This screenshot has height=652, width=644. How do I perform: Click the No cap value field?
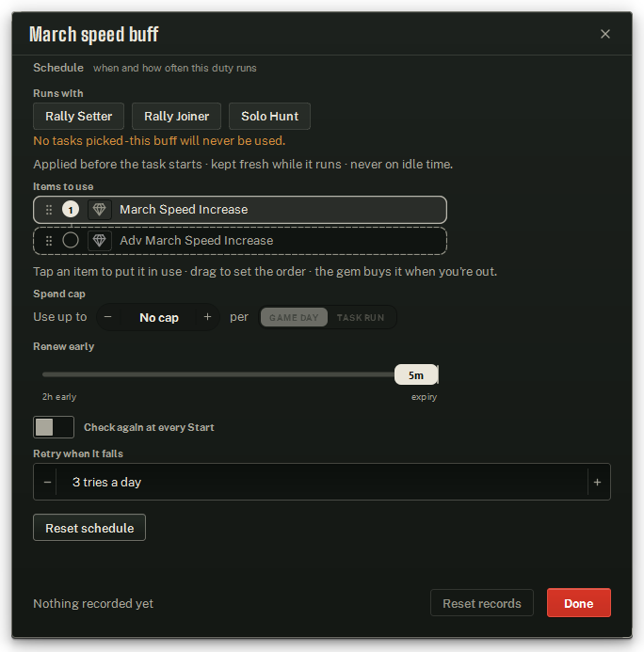[x=158, y=317]
